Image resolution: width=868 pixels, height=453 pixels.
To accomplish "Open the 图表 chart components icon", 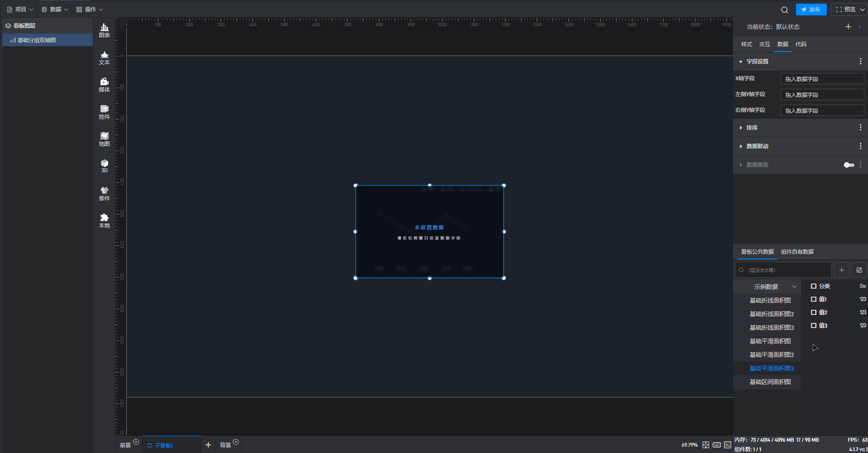I will coord(104,30).
